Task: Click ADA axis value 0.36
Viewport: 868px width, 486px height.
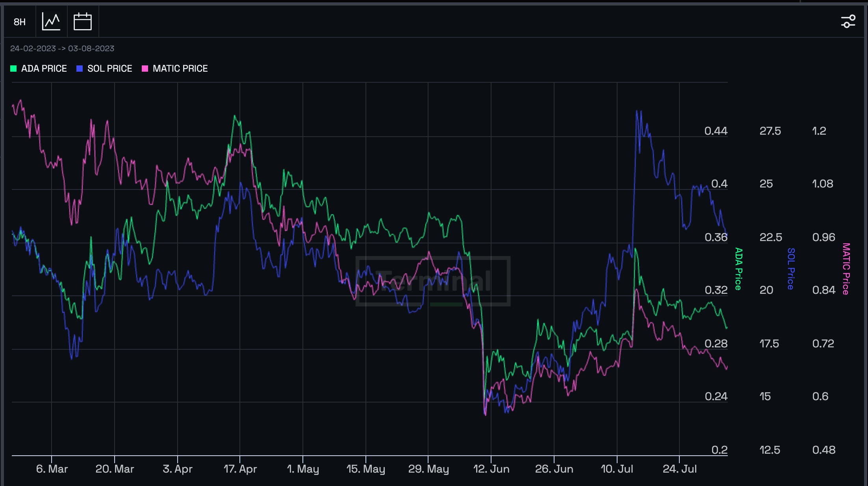Action: pyautogui.click(x=716, y=237)
